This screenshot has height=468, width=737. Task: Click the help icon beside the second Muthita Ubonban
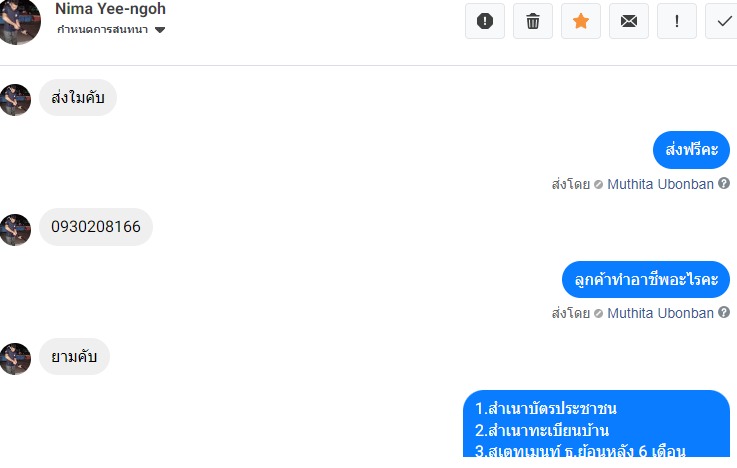[x=724, y=312]
